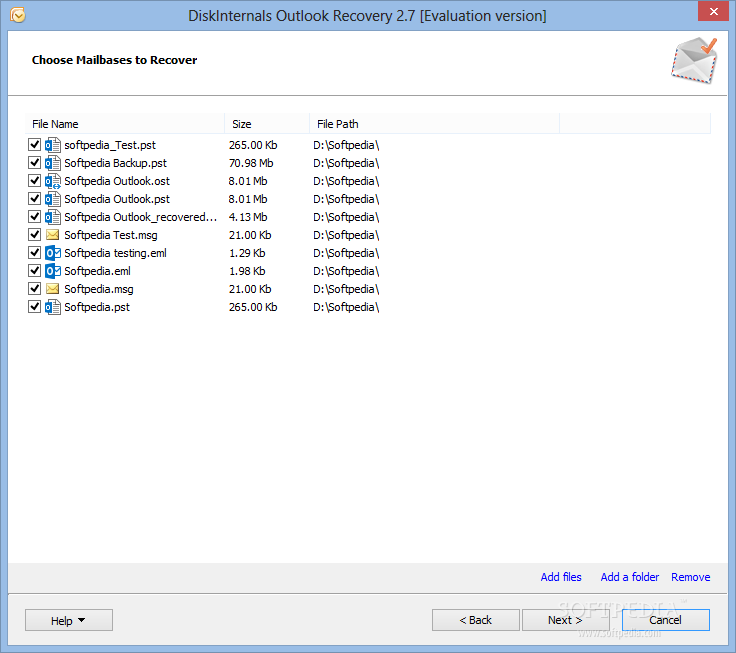Toggle the Softpedia testing.eml checkbox
This screenshot has height=653, width=736.
34,253
